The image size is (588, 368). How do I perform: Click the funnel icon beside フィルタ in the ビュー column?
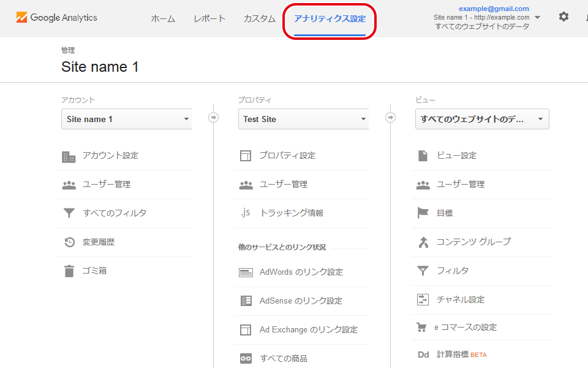coord(423,270)
